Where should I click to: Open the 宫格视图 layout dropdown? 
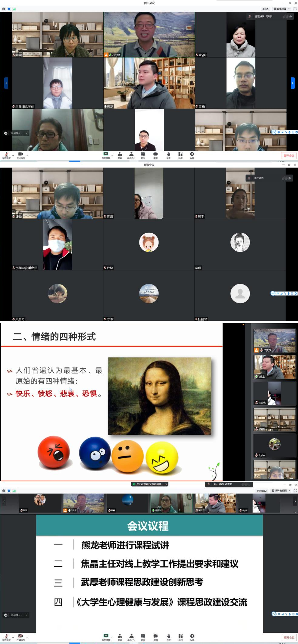point(281,9)
